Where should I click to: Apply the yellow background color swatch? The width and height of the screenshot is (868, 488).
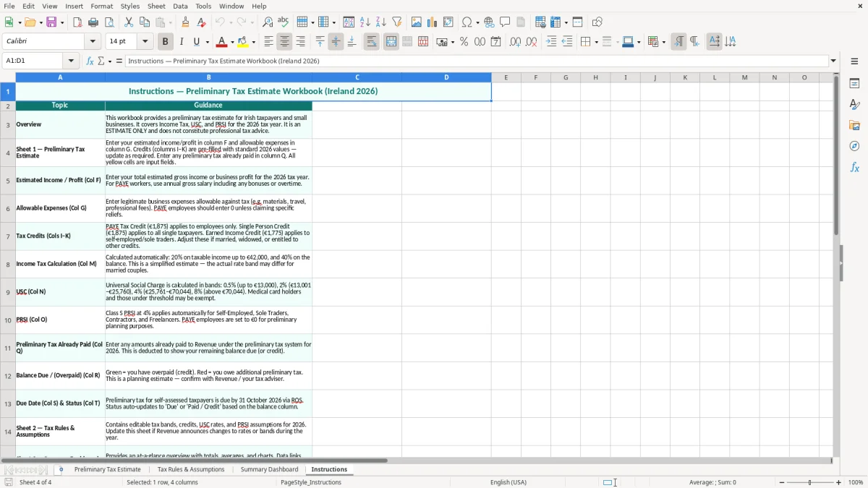coord(243,42)
